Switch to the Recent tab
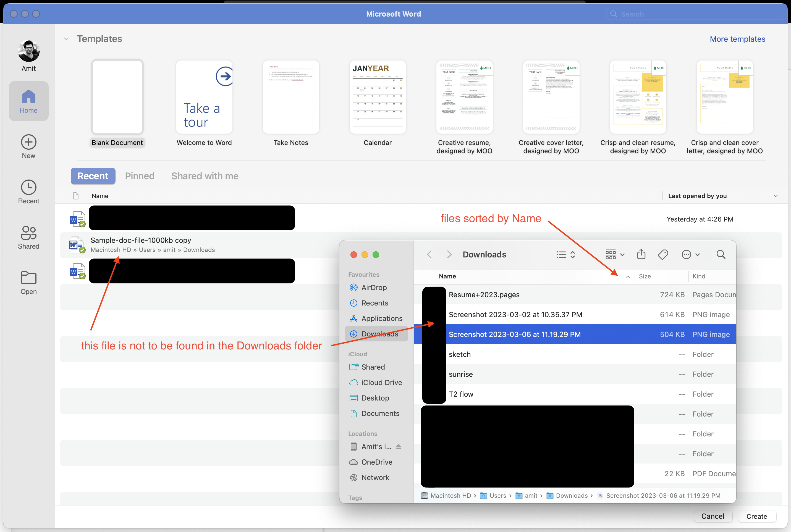 pyautogui.click(x=93, y=176)
